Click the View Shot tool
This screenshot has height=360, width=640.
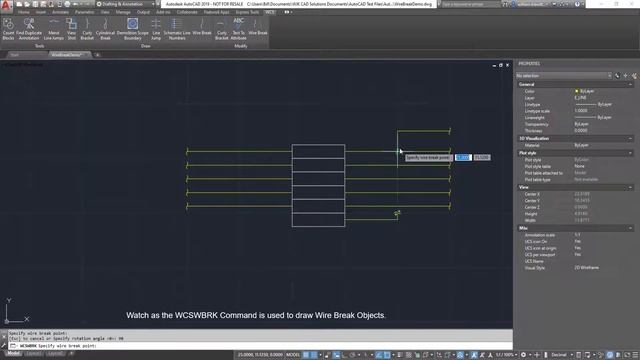coord(71,29)
